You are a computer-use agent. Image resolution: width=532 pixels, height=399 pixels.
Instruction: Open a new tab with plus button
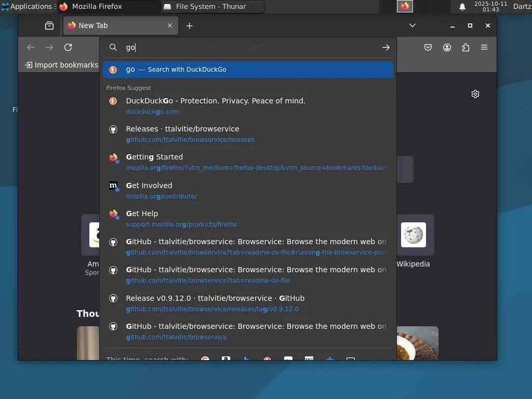(x=189, y=26)
